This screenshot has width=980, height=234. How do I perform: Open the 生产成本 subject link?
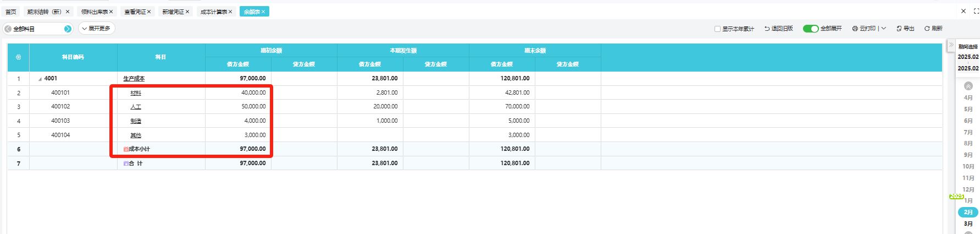coord(134,79)
